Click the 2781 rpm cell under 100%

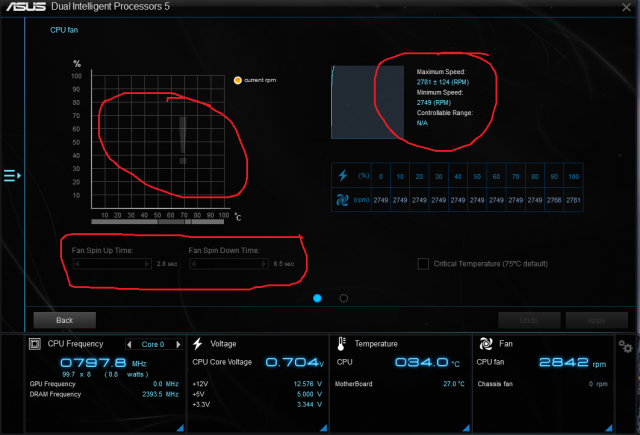[x=573, y=200]
